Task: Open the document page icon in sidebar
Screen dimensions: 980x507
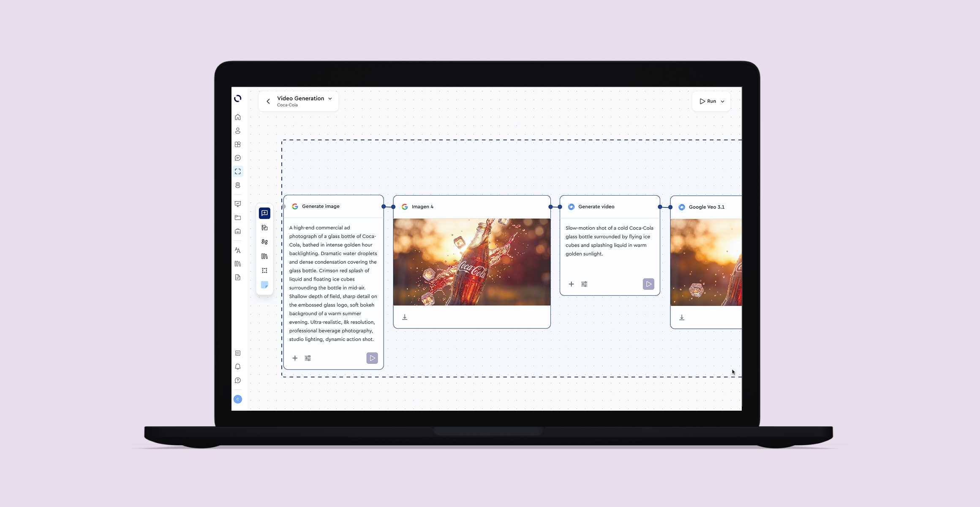Action: 238,277
